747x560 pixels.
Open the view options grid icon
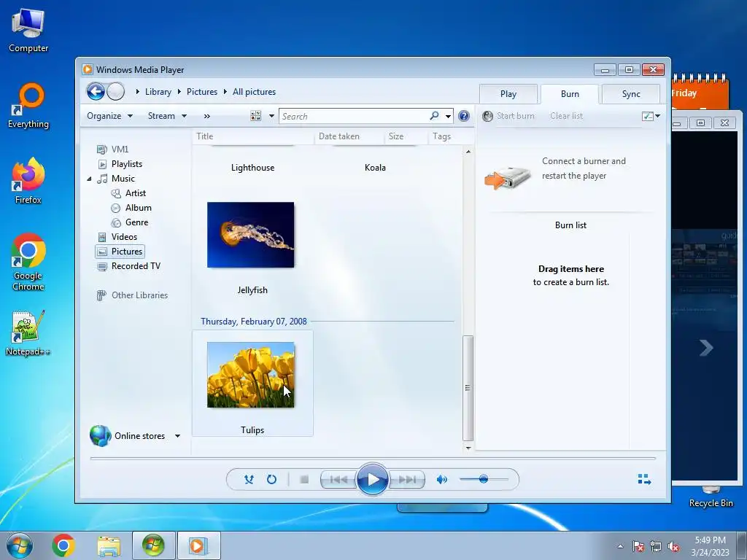tap(256, 116)
